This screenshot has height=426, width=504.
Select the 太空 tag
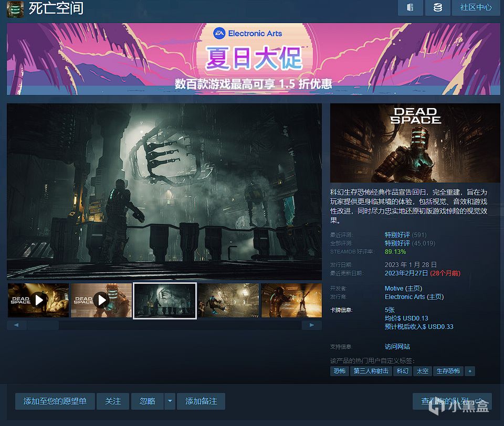(x=422, y=371)
